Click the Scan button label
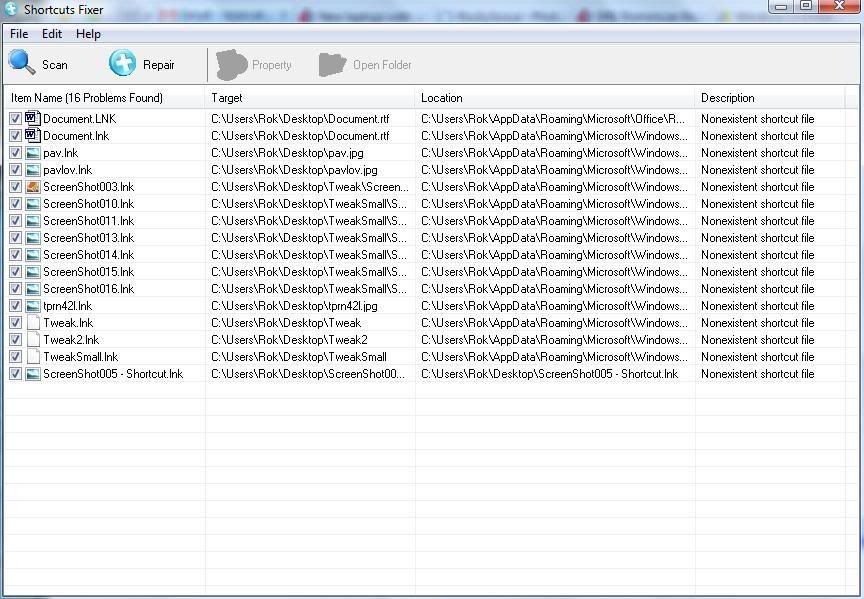The width and height of the screenshot is (864, 599). tap(55, 65)
